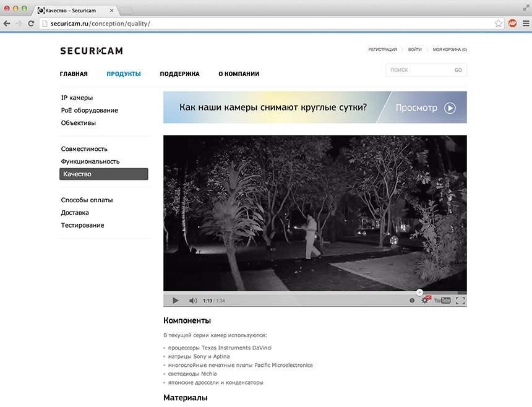Image resolution: width=532 pixels, height=407 pixels.
Task: Open the ПРОДУКТЫ navigation menu
Action: (x=123, y=74)
